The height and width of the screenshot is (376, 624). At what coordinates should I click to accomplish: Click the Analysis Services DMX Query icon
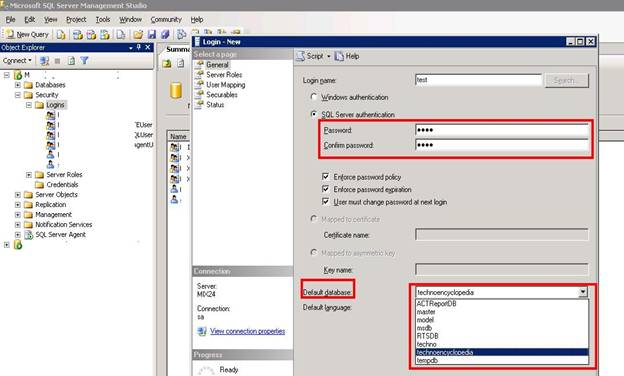point(91,35)
